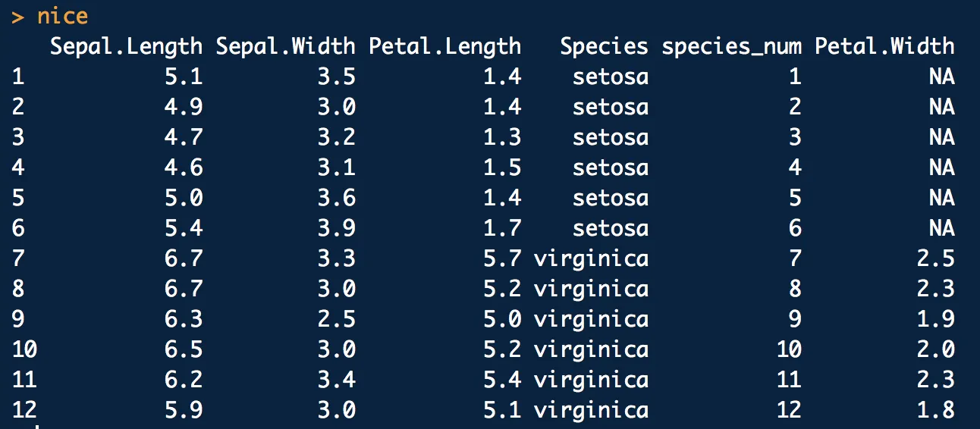Click the Sepal.Length value 6.3
980x429 pixels.
pyautogui.click(x=184, y=319)
